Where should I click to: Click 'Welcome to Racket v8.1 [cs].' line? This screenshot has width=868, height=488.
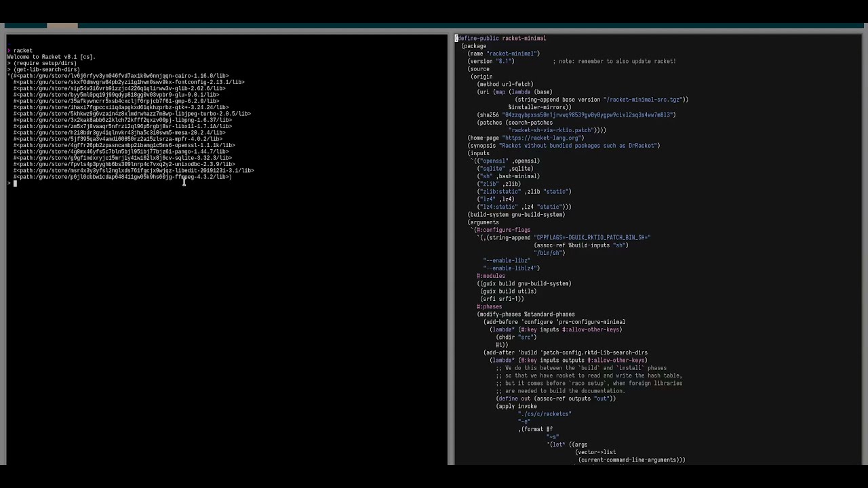point(52,57)
